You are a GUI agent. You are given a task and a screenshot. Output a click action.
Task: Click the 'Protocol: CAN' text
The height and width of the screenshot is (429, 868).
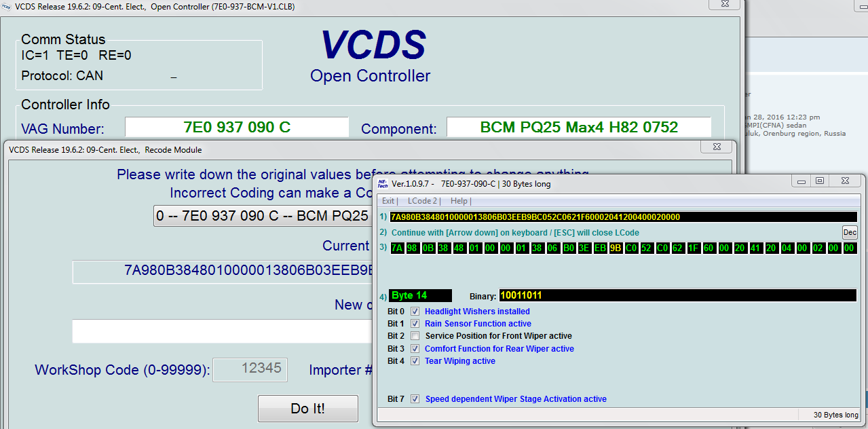[62, 75]
